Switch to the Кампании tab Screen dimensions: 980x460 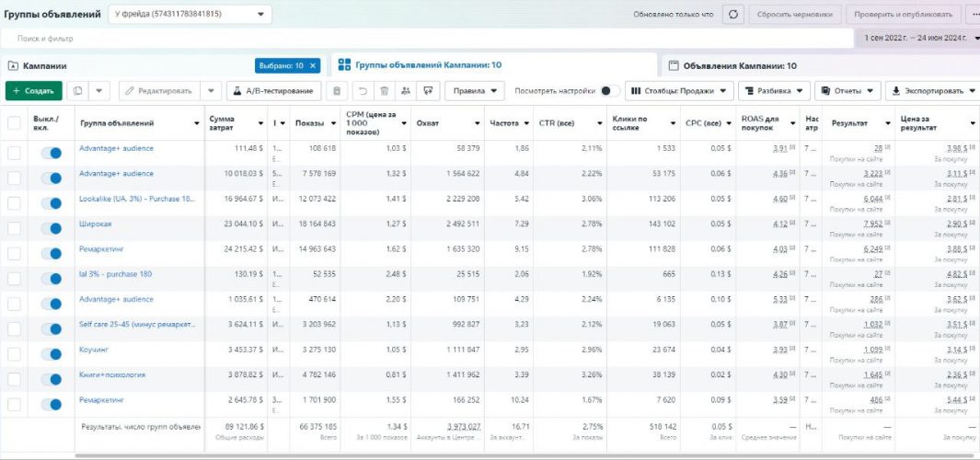pos(37,66)
